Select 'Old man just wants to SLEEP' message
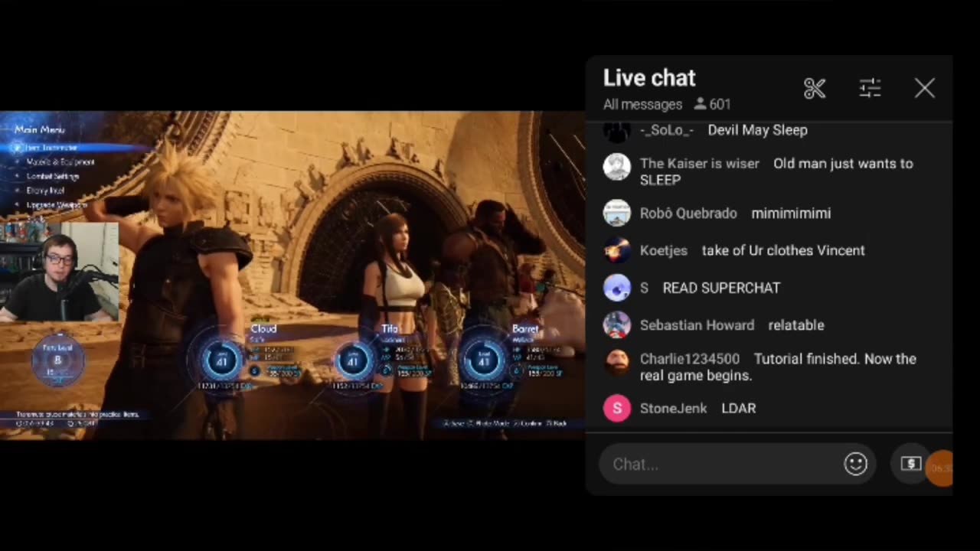 pos(776,171)
